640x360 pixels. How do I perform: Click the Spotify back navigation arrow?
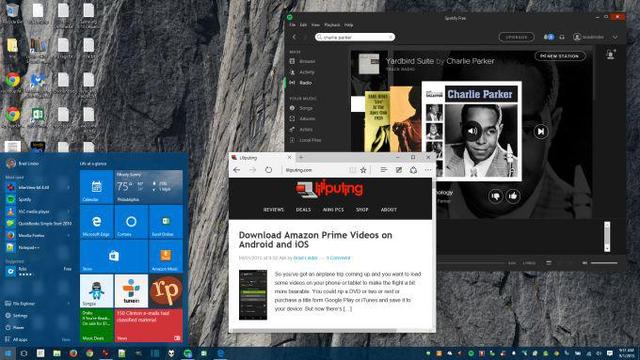coord(294,37)
